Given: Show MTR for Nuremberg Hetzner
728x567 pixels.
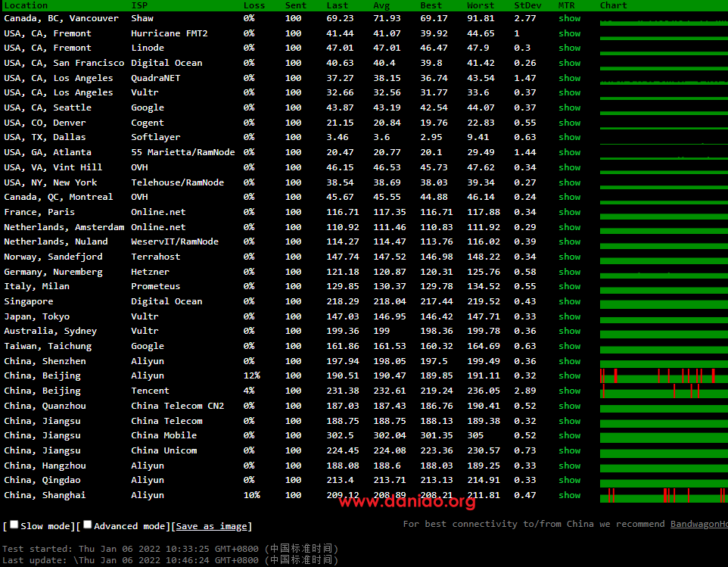Looking at the screenshot, I should 569,272.
